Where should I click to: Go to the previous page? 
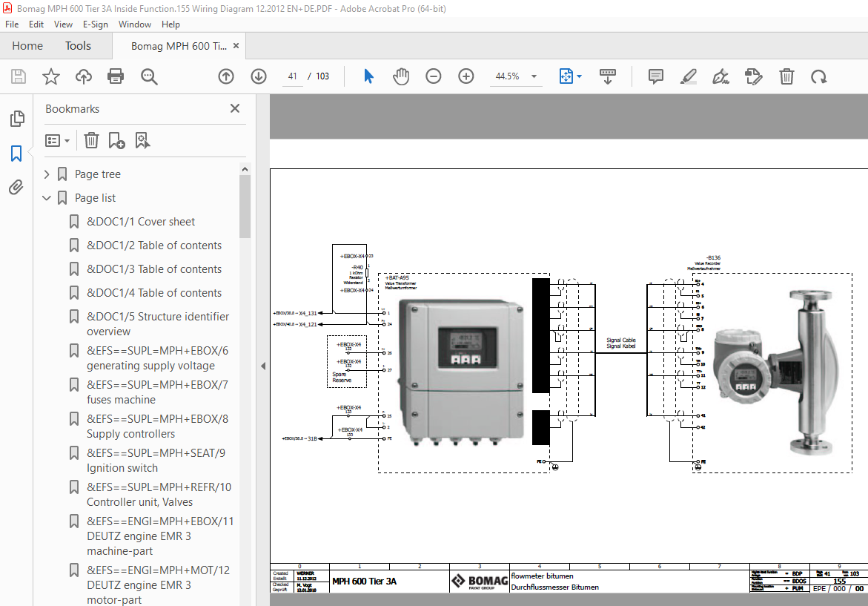226,76
